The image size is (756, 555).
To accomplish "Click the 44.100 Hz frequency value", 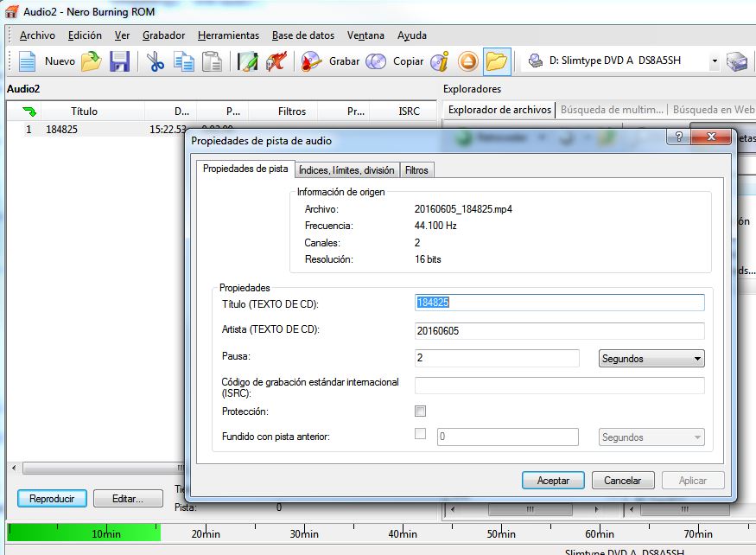I will (x=435, y=226).
